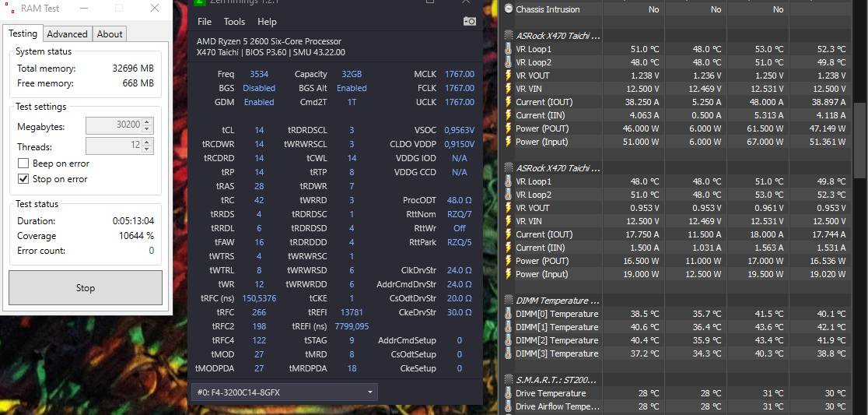Switch to the Advanced tab in RAM Test

(67, 34)
